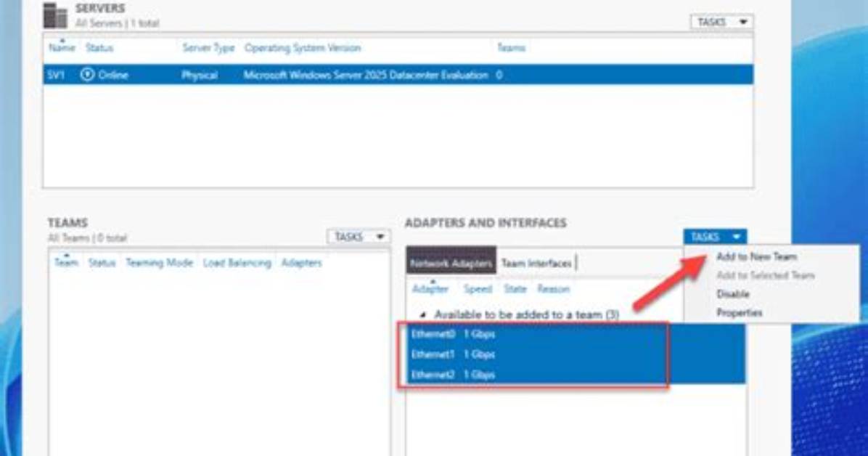Click the Physical server type cell

tap(200, 75)
